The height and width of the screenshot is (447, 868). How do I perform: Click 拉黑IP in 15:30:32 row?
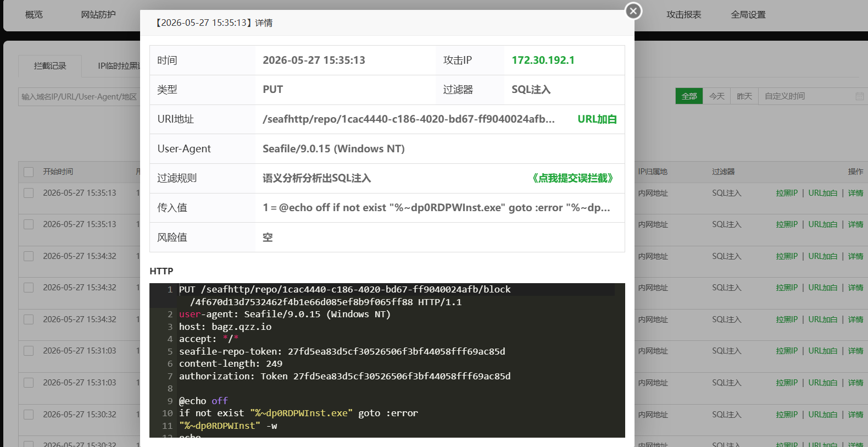[787, 415]
